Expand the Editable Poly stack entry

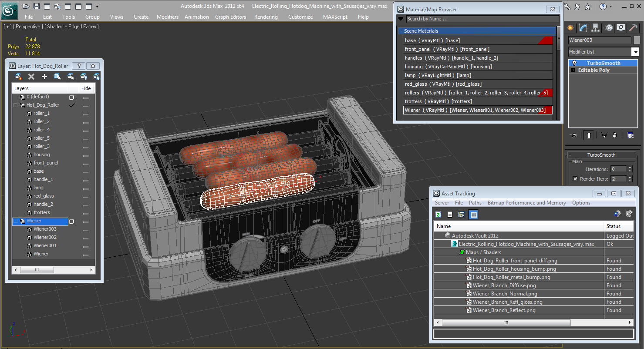[x=573, y=70]
